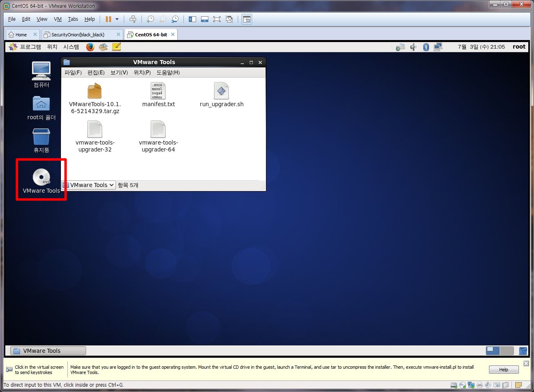534x392 pixels.
Task: Launch the mail client panel icon
Action: click(103, 47)
